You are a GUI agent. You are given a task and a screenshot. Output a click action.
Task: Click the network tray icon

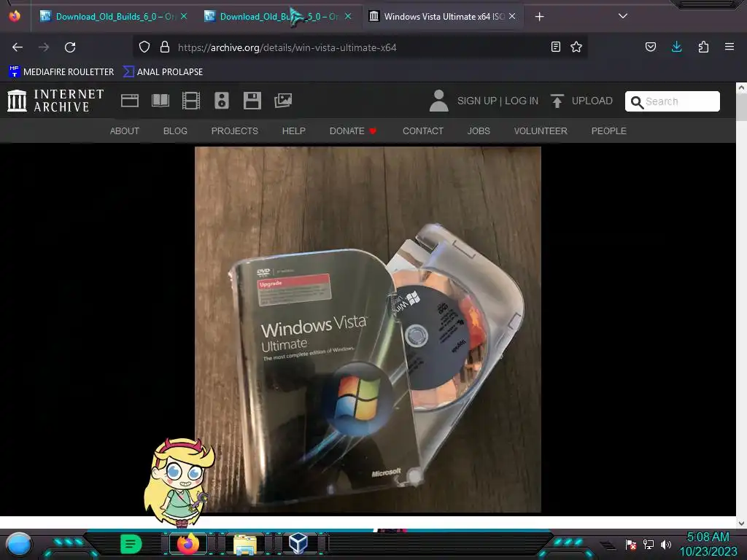click(649, 544)
